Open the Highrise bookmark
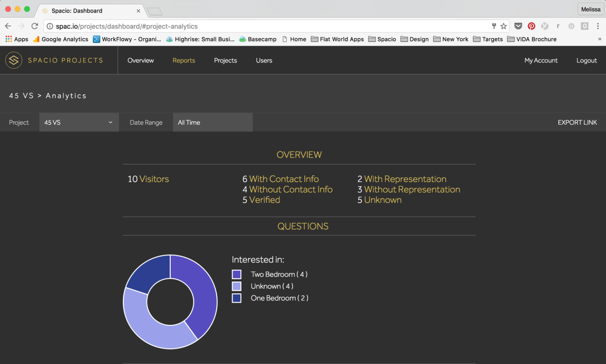The width and height of the screenshot is (606, 364). [200, 39]
